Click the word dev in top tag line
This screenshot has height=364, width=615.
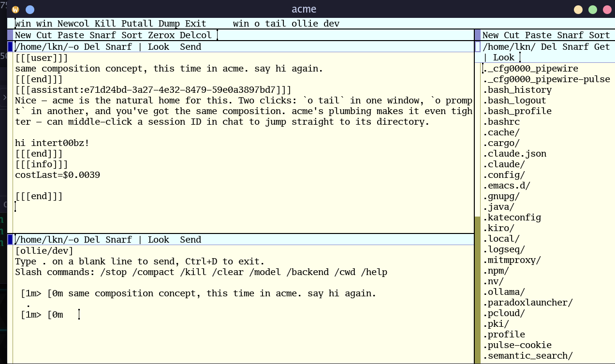[x=331, y=24]
